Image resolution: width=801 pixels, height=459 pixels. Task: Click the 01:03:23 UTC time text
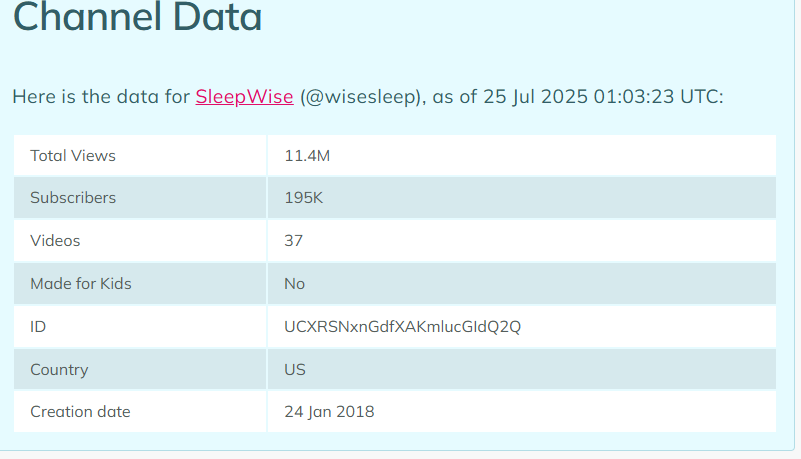658,96
